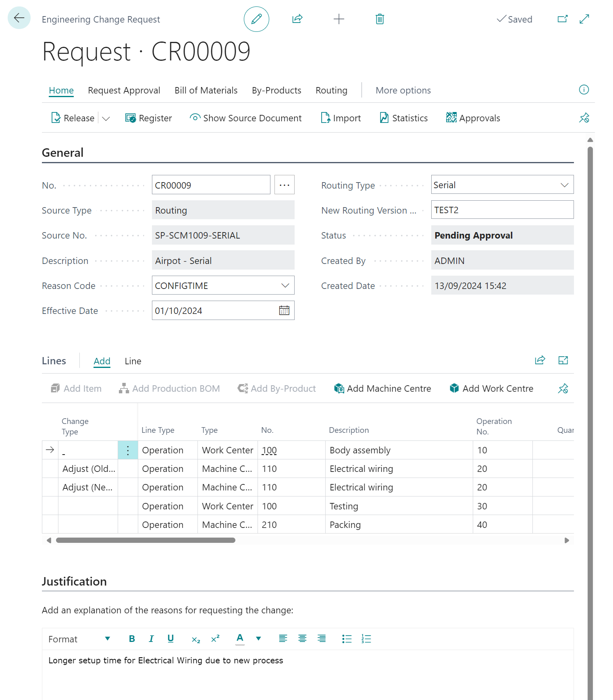613x700 pixels.
Task: Click the share icon in header
Action: [297, 19]
